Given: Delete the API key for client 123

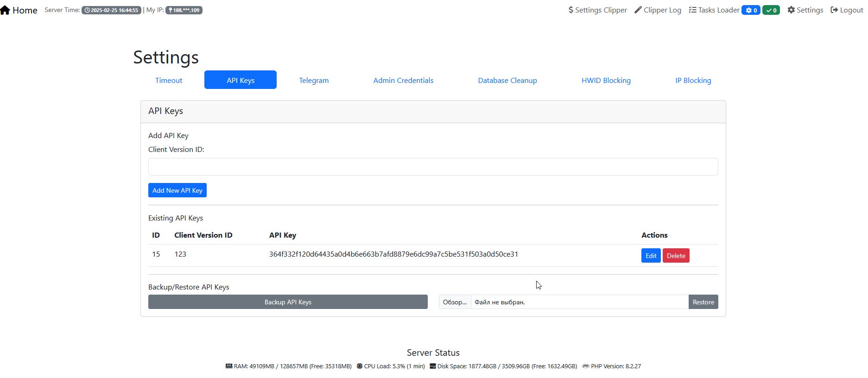Looking at the screenshot, I should pyautogui.click(x=676, y=256).
